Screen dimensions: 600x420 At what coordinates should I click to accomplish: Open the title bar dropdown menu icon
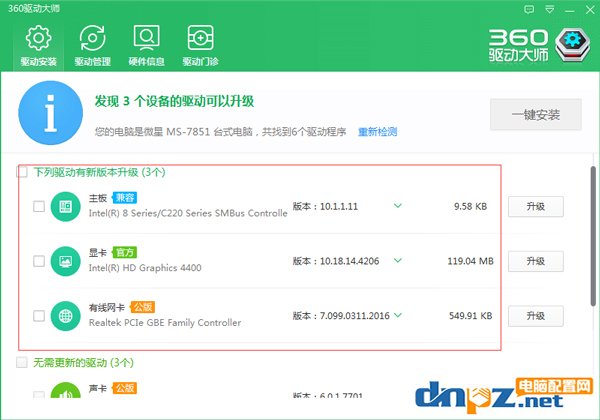[549, 10]
